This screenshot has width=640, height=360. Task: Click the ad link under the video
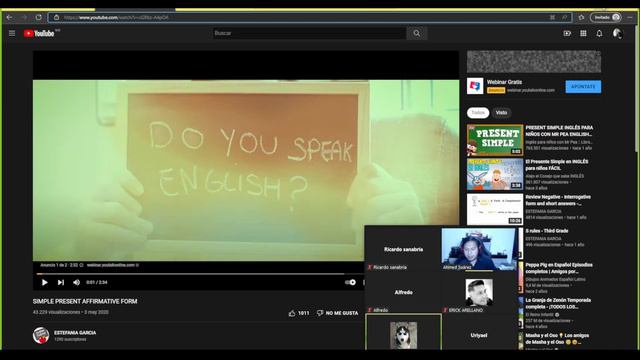click(x=112, y=265)
